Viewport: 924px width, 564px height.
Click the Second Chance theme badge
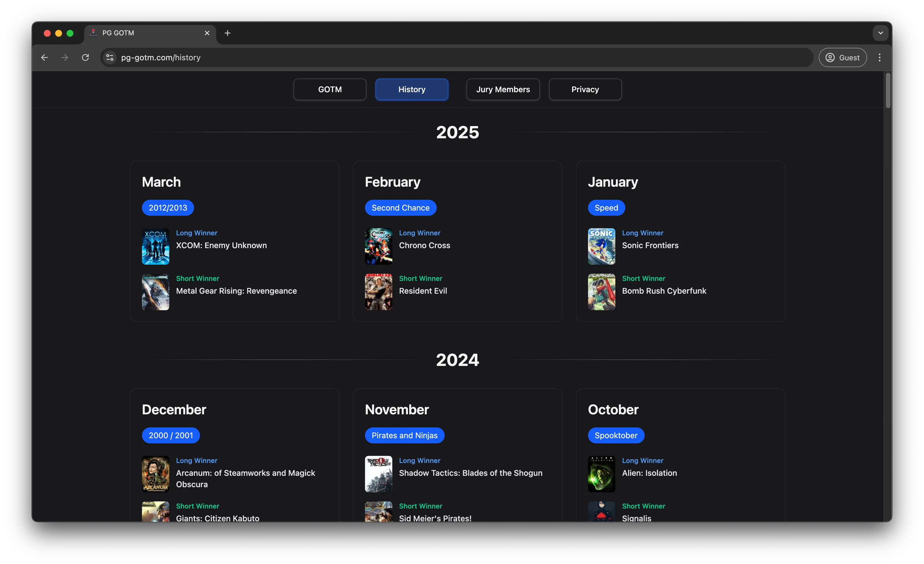(x=401, y=208)
